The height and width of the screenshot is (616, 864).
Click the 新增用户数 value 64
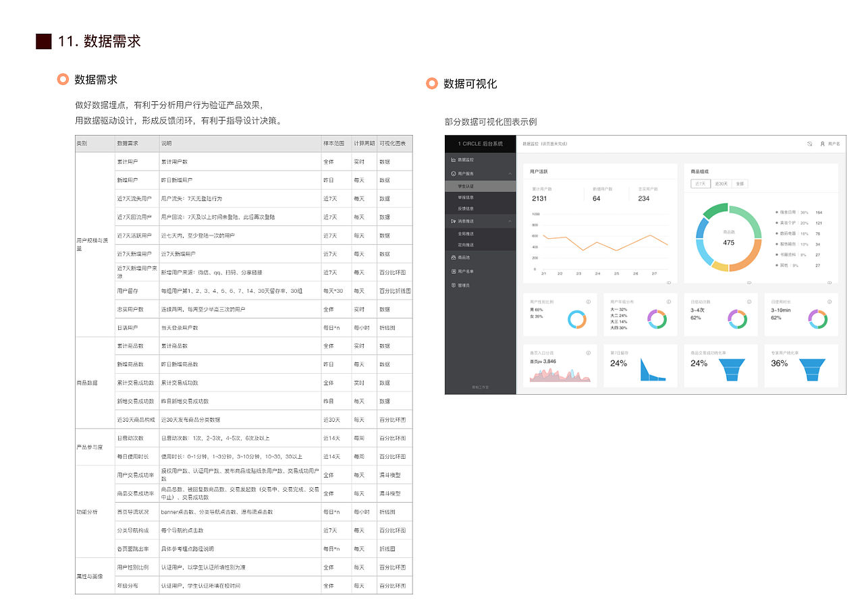tap(597, 198)
